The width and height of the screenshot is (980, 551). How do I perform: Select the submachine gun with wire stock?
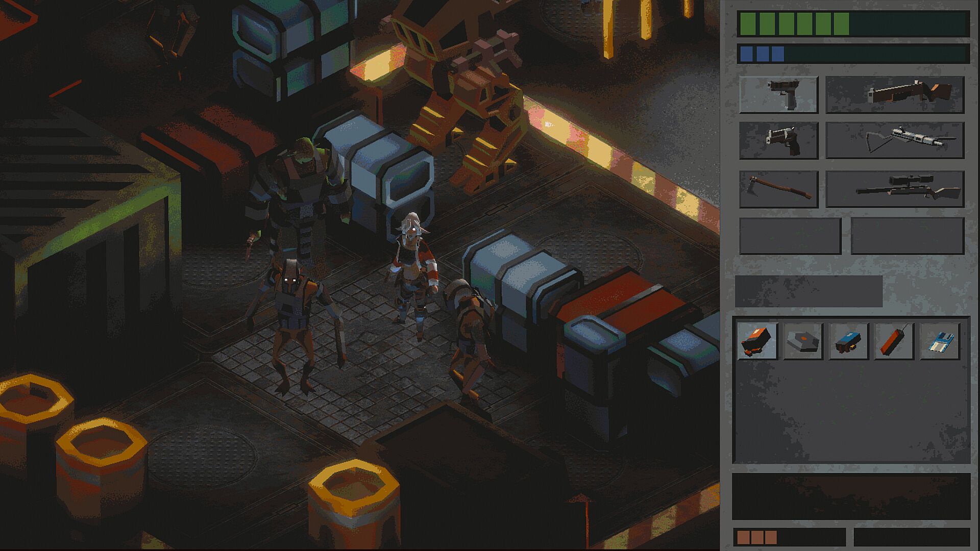895,140
